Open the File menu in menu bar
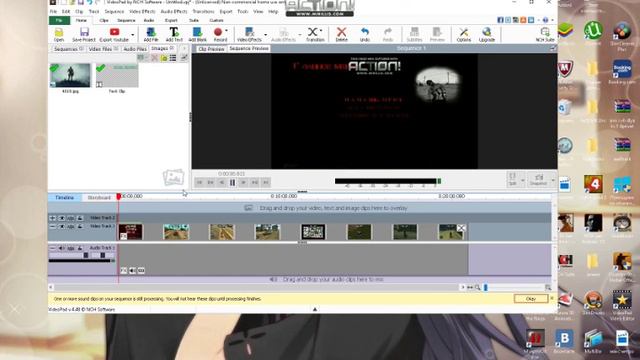The height and width of the screenshot is (360, 640). [x=53, y=11]
